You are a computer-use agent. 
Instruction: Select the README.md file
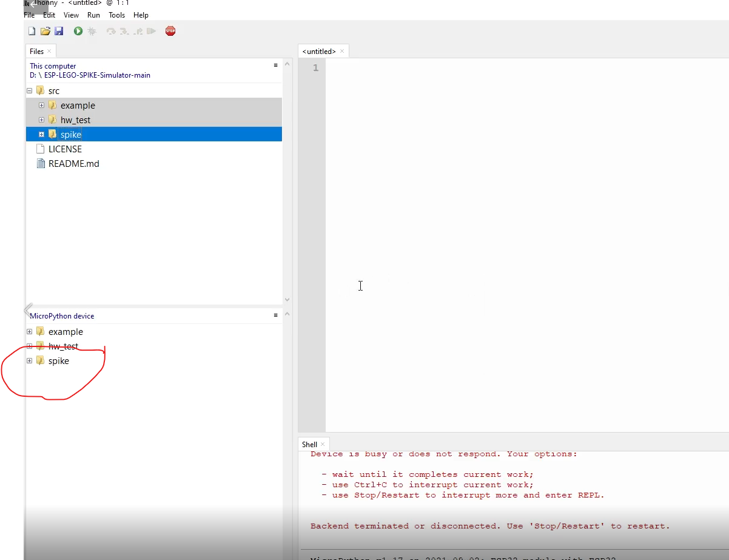pyautogui.click(x=154, y=164)
